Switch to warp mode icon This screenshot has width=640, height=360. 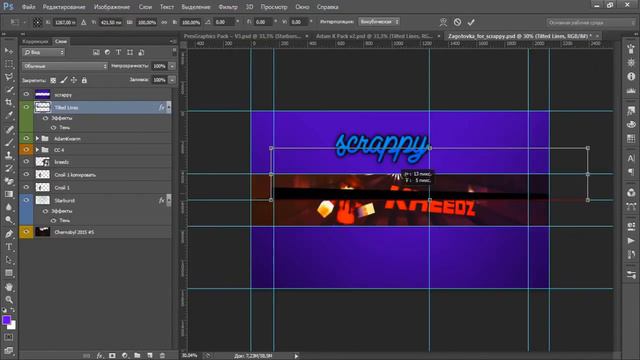443,22
